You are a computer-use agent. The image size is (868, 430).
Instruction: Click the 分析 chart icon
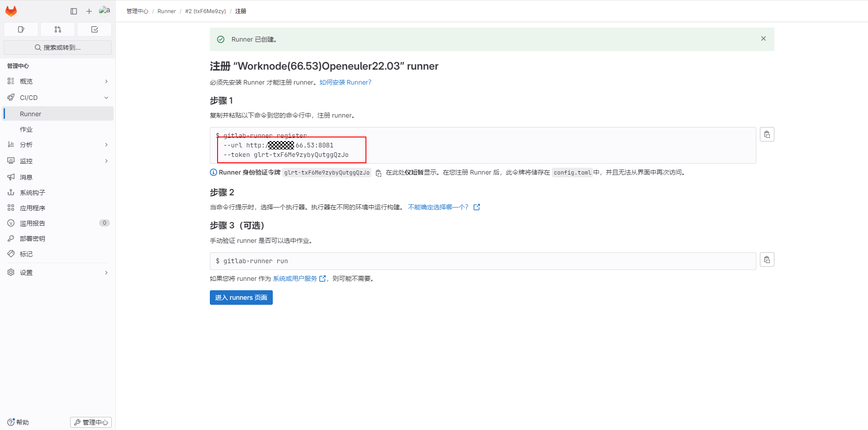click(11, 145)
